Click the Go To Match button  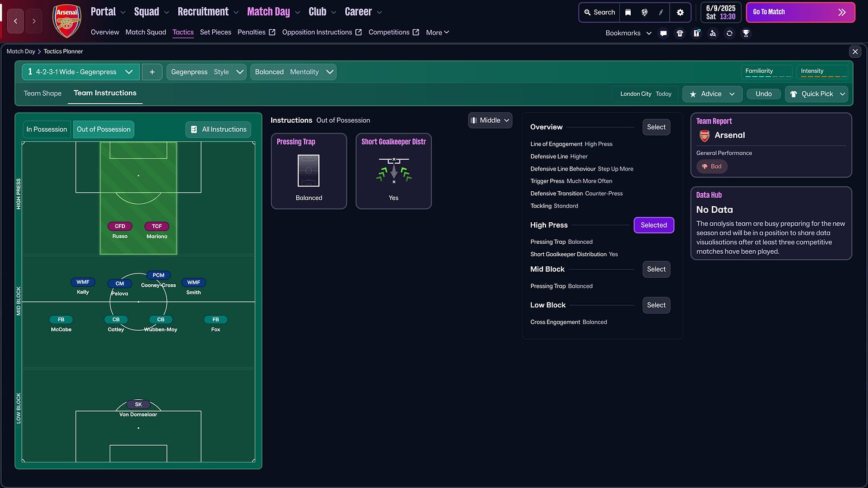pos(800,12)
